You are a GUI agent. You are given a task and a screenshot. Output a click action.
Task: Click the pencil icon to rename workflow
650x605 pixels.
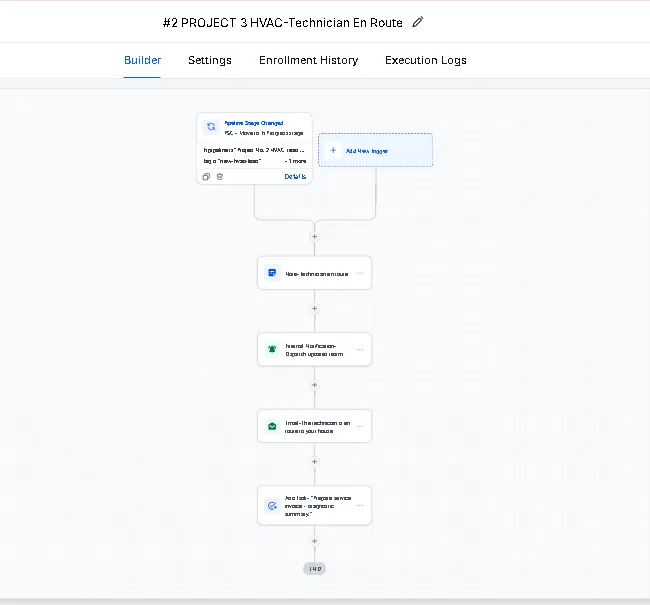[x=418, y=22]
